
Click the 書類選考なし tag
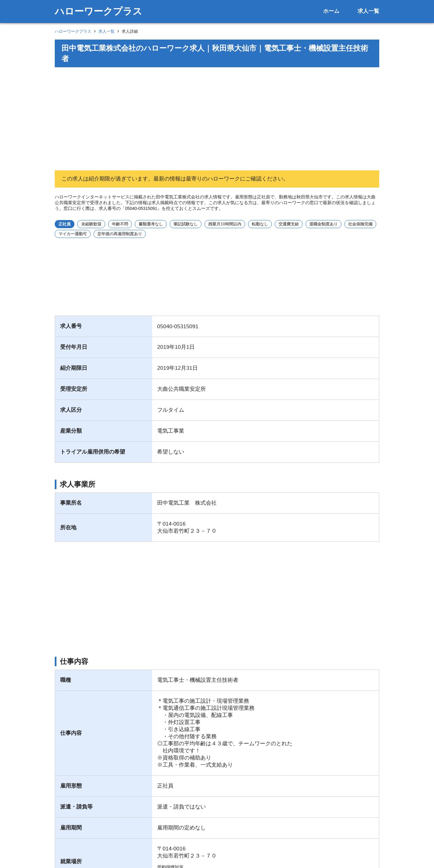151,224
